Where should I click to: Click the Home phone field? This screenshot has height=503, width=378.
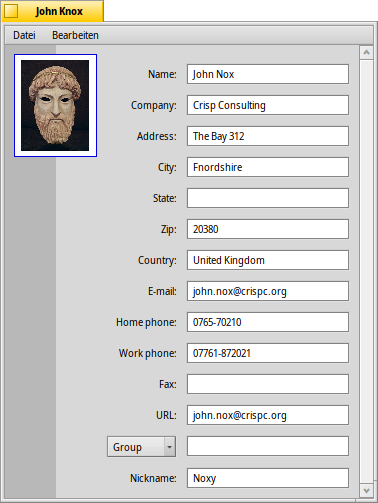[268, 322]
